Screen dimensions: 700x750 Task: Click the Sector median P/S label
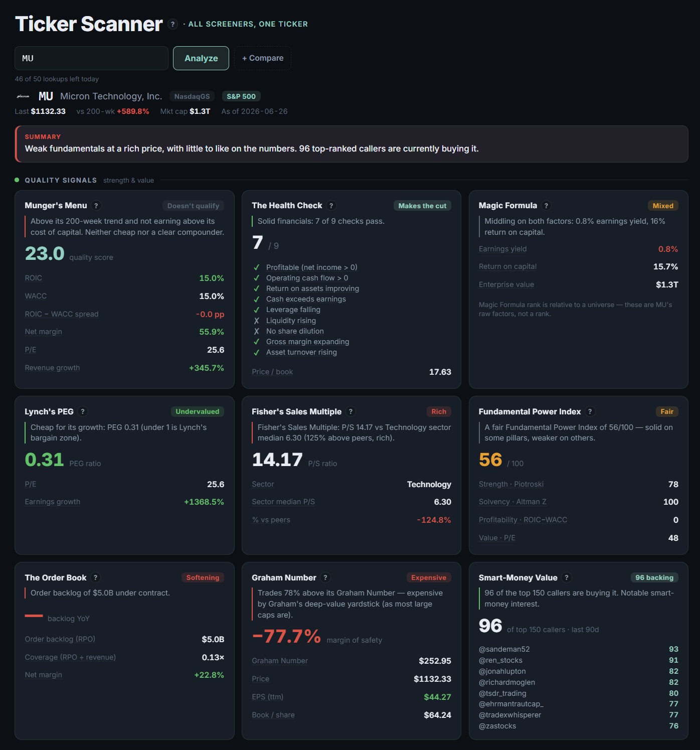283,502
